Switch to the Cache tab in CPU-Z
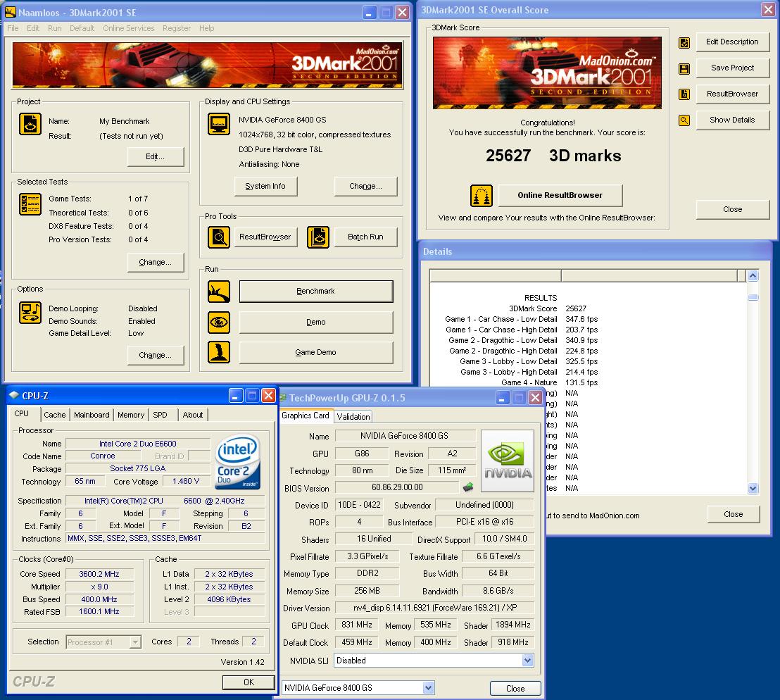This screenshot has height=700, width=780. point(55,415)
